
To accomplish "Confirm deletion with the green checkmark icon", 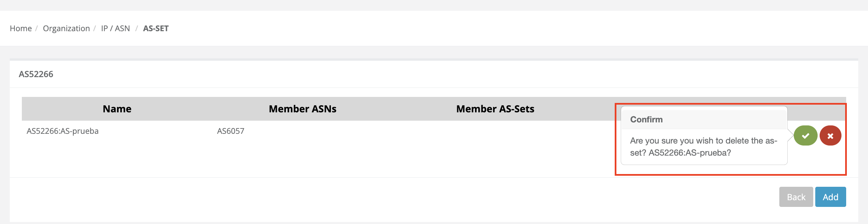I will tap(805, 135).
